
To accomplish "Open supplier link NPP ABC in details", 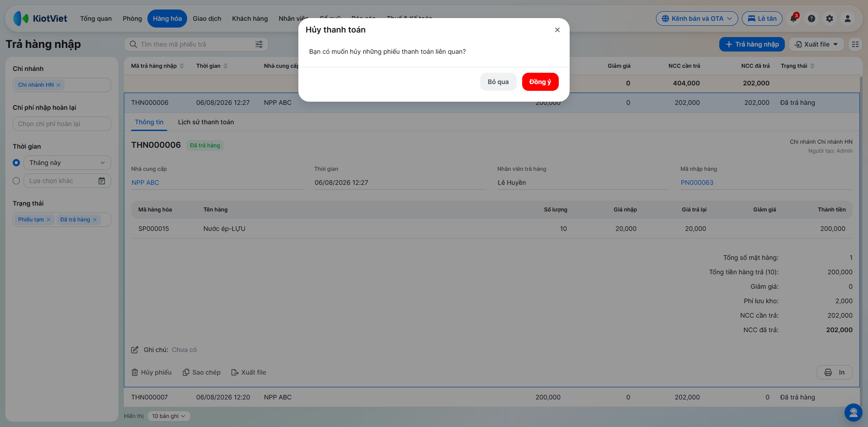I will coord(145,183).
